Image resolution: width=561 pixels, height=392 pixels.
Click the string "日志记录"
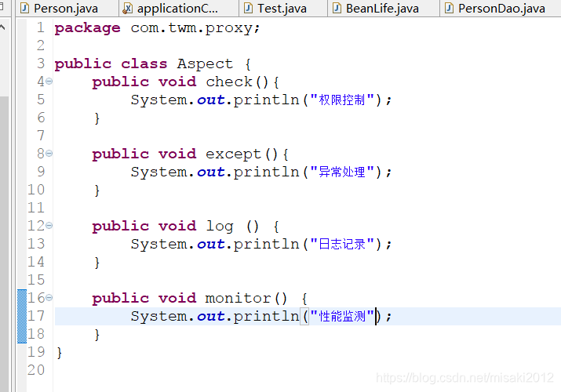point(342,244)
